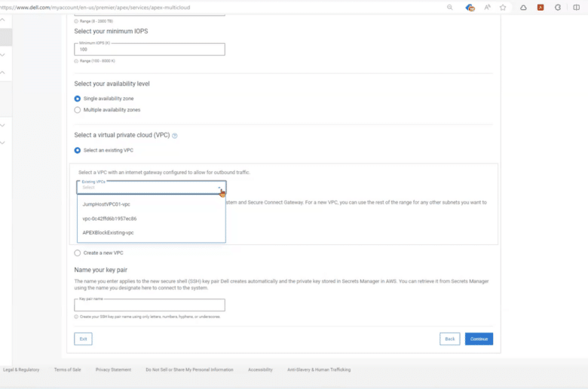Click info icon beside key pair hint
The height and width of the screenshot is (389, 588).
coord(76,317)
